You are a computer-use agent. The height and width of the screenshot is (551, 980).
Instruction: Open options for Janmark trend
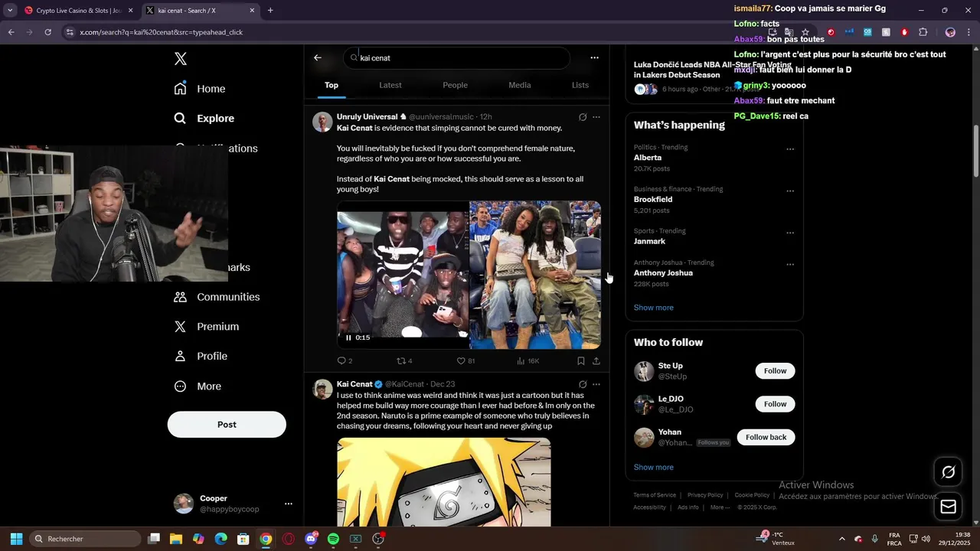pyautogui.click(x=790, y=233)
